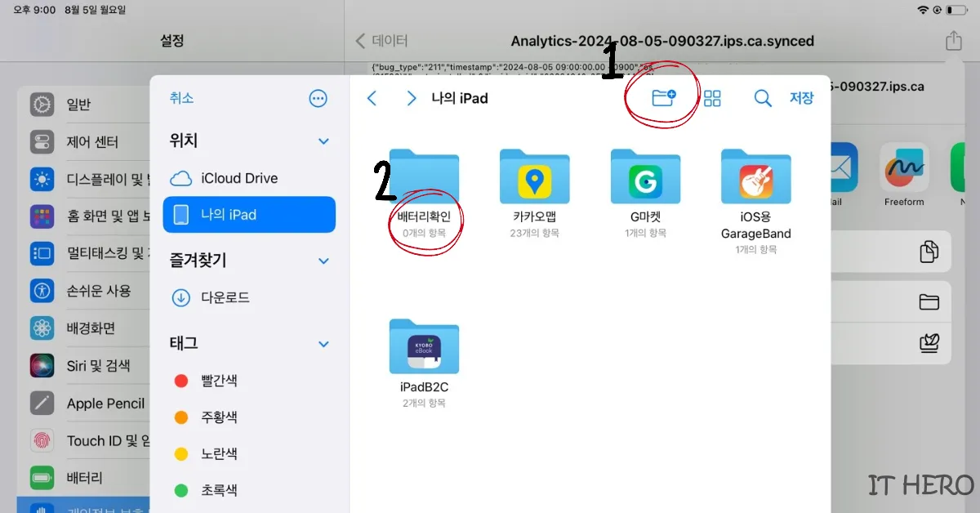Screen dimensions: 980x513
Task: Click the '2개의 항목' text under iPadB2C
Action: point(425,403)
